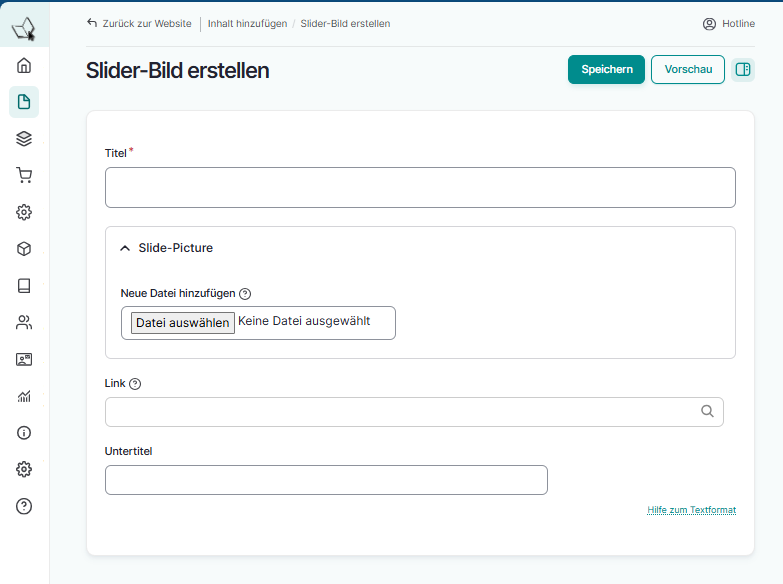Click the Vorschau button
The image size is (783, 584).
688,69
